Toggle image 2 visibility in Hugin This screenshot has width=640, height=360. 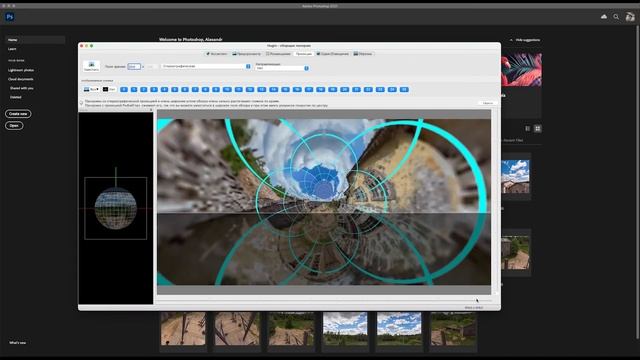144,89
